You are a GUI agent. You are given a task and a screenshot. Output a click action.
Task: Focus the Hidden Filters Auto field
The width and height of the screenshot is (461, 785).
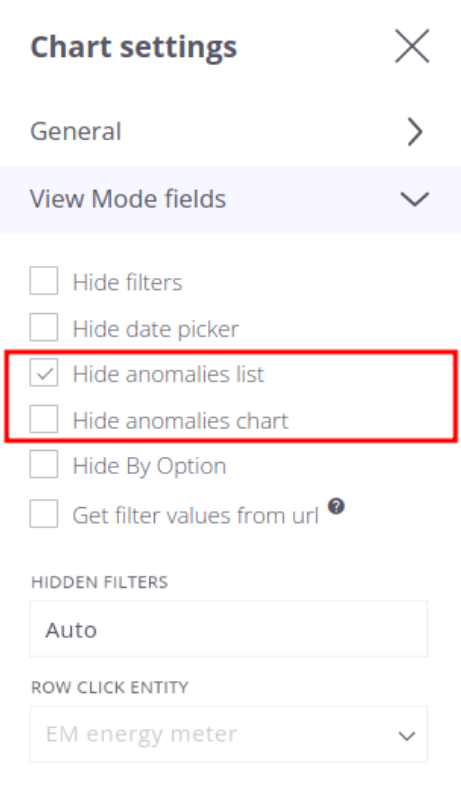point(229,629)
